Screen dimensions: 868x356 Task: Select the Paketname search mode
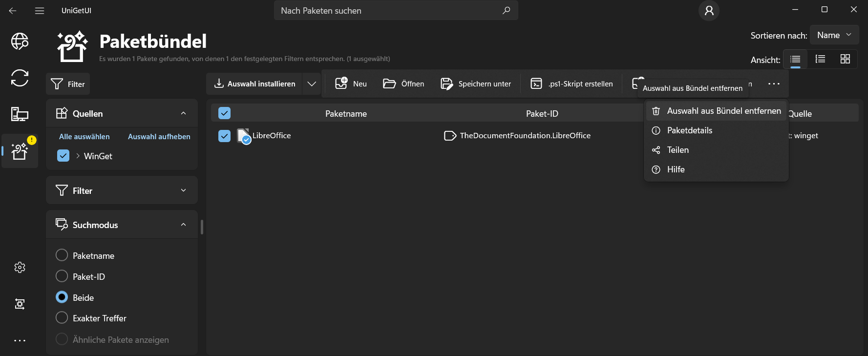[62, 255]
